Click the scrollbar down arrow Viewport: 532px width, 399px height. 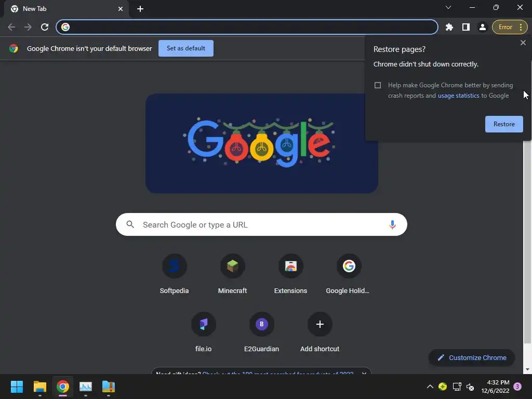pyautogui.click(x=527, y=369)
